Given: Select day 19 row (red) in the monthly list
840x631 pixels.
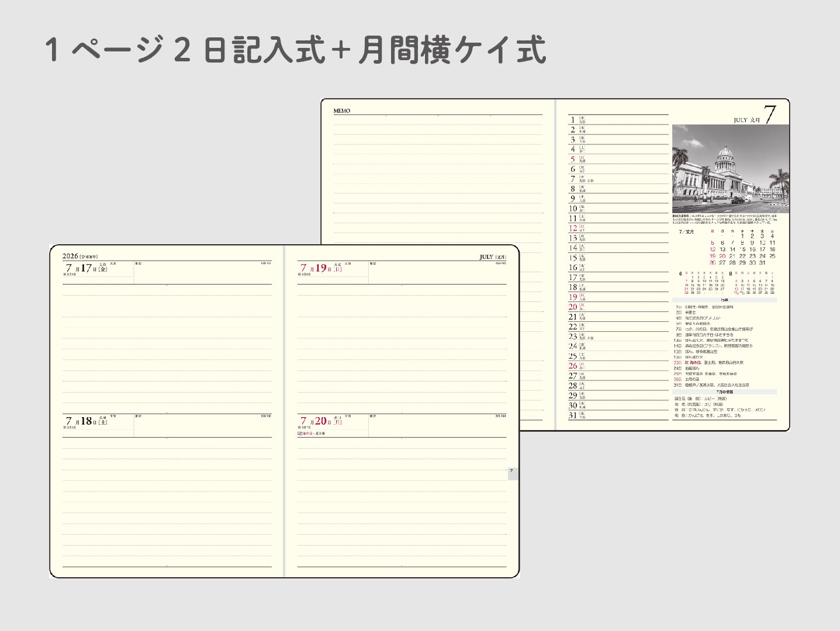Looking at the screenshot, I should (618, 297).
